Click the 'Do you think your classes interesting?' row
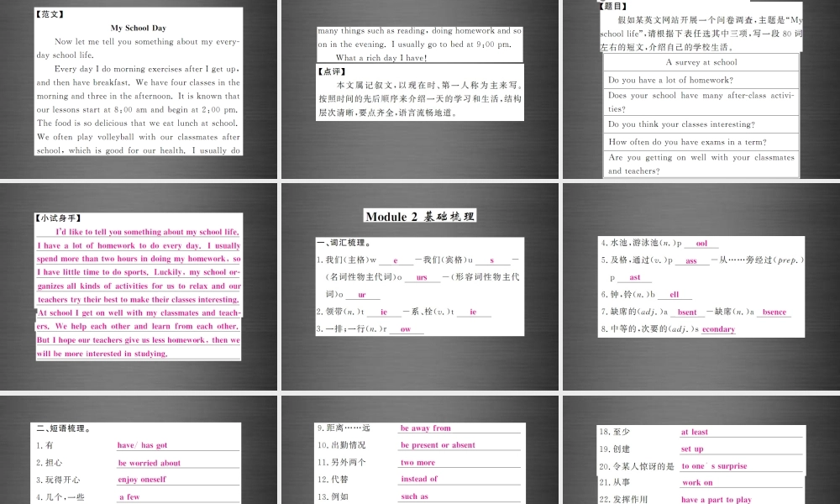Screen dimensions: 840x504 coord(681,124)
